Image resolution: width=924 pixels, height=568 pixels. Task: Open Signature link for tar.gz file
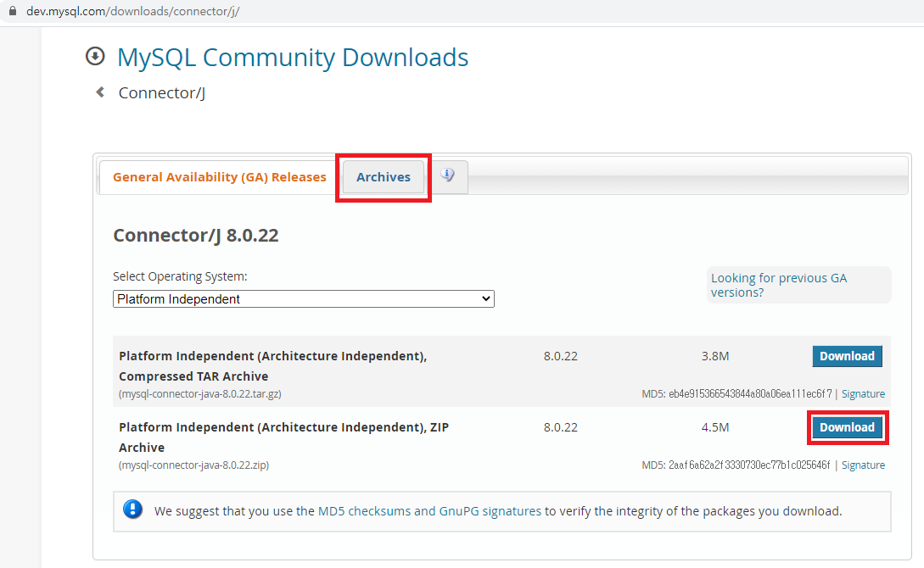tap(863, 393)
